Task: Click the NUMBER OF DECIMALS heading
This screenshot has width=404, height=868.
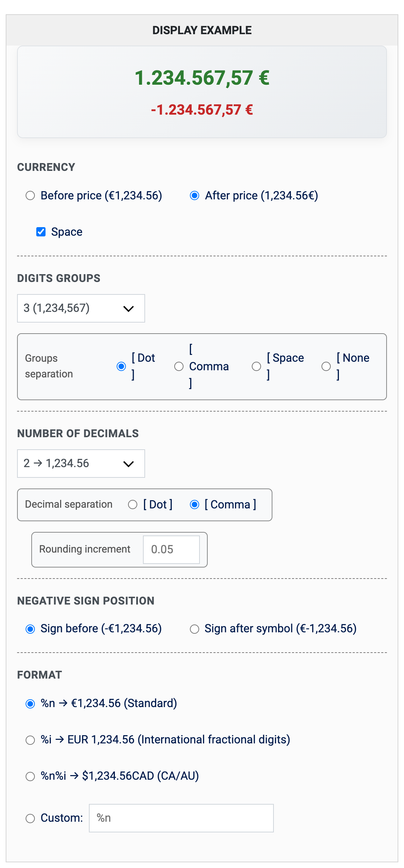Action: pos(78,433)
